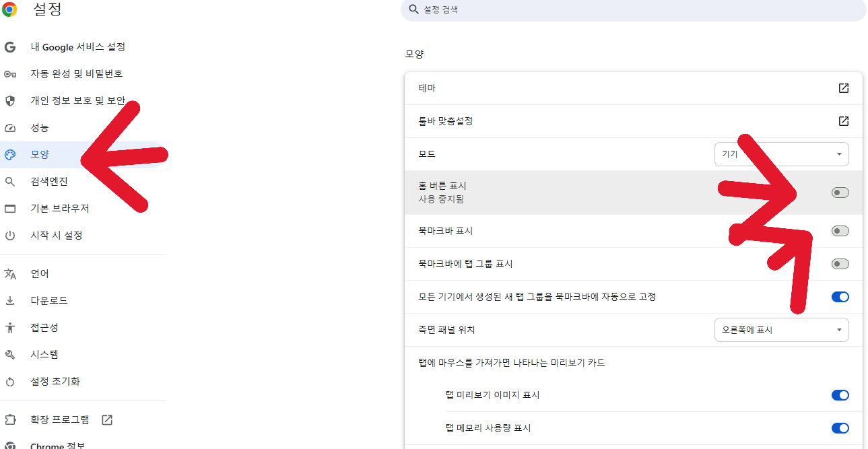Turn off 탭 미리보기 이미지 표시

tap(840, 395)
